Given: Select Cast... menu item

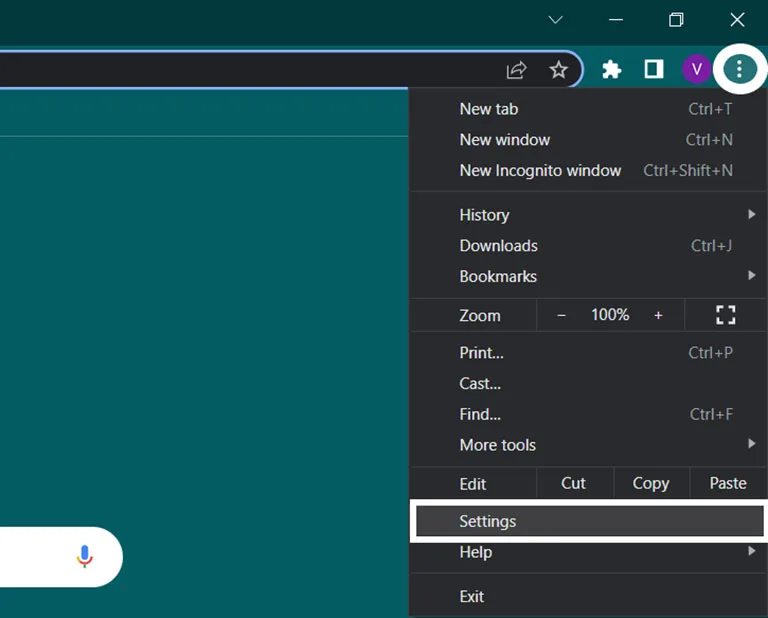Looking at the screenshot, I should [x=588, y=383].
